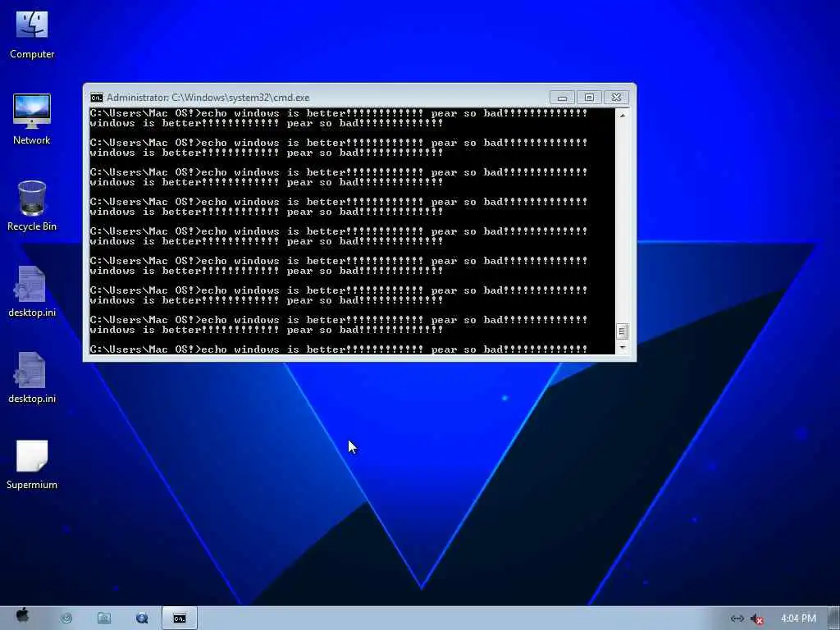
Task: Click the show desktop button at taskbar end
Action: coord(834,619)
